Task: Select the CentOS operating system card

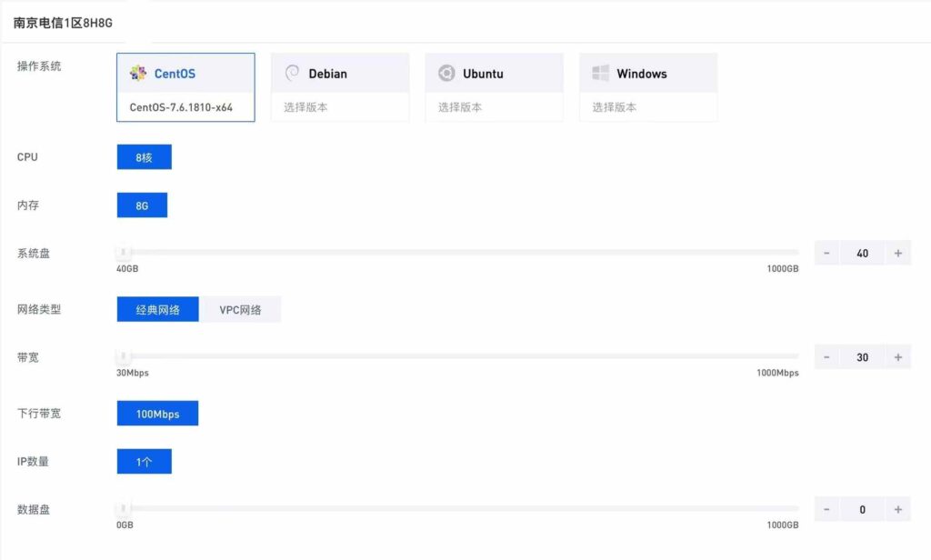Action: tap(185, 74)
